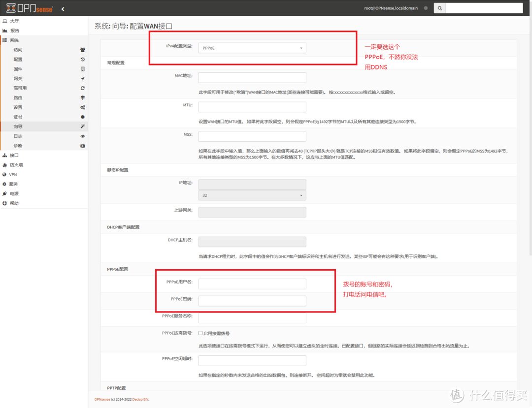Click the page vertical scrollbar
Screen dimensions: 532x408
pyautogui.click(x=531, y=135)
